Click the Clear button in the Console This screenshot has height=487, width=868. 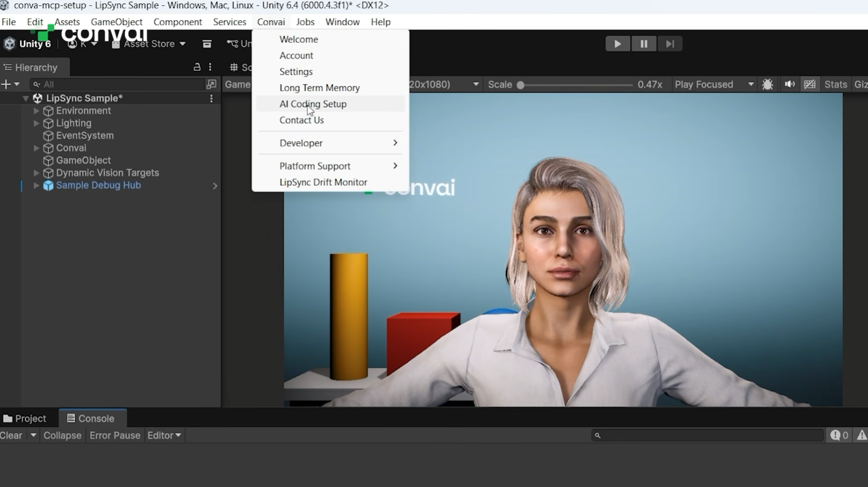pyautogui.click(x=11, y=435)
